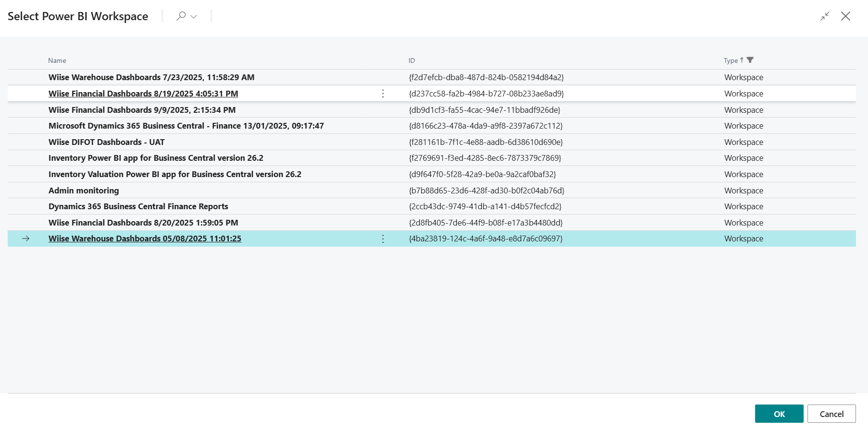The image size is (868, 429).
Task: Click ID {d237cc58-fa2b-4984-b727-08b233ae8ad9}
Action: point(486,94)
